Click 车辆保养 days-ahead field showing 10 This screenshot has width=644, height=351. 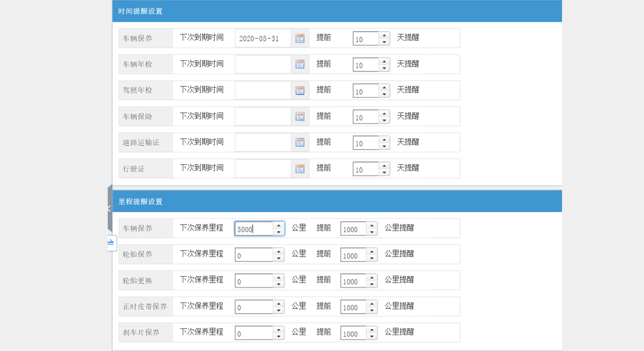pos(365,39)
